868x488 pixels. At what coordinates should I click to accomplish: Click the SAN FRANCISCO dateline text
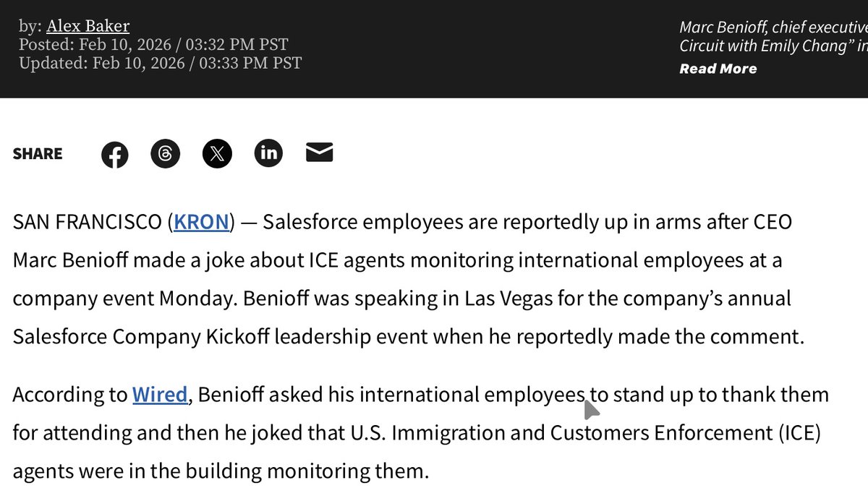(x=88, y=222)
